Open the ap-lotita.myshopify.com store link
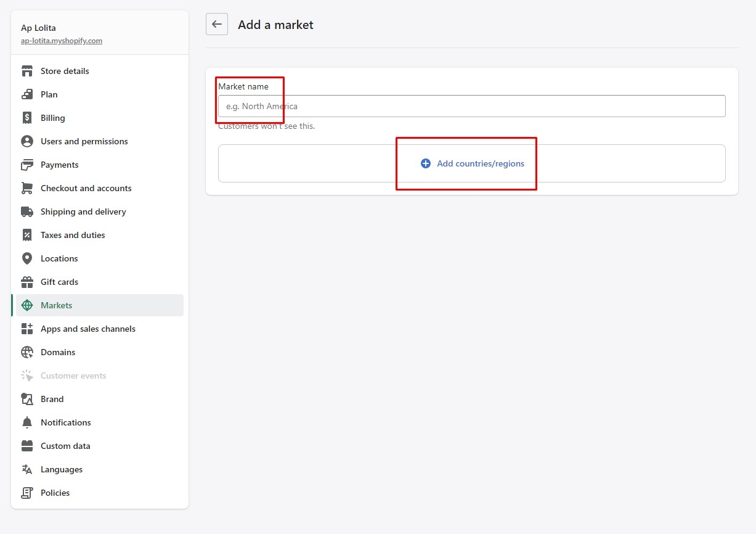Image resolution: width=756 pixels, height=534 pixels. point(62,41)
